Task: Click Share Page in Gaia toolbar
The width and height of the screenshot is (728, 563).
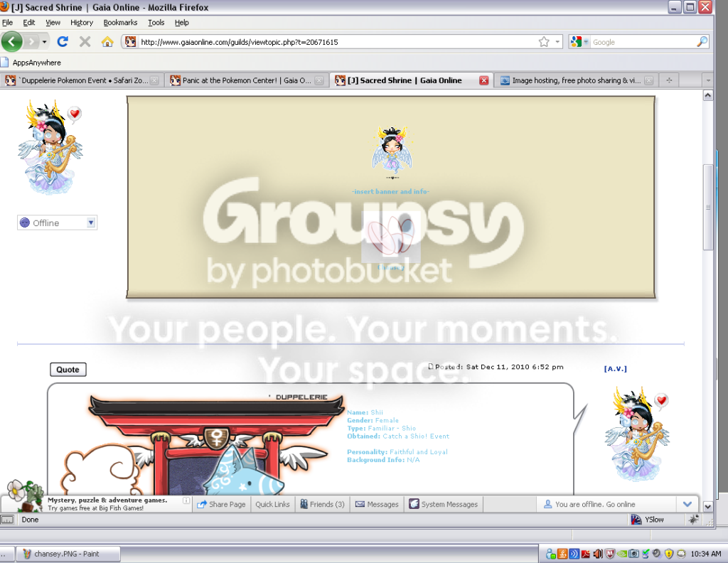Action: (x=221, y=504)
